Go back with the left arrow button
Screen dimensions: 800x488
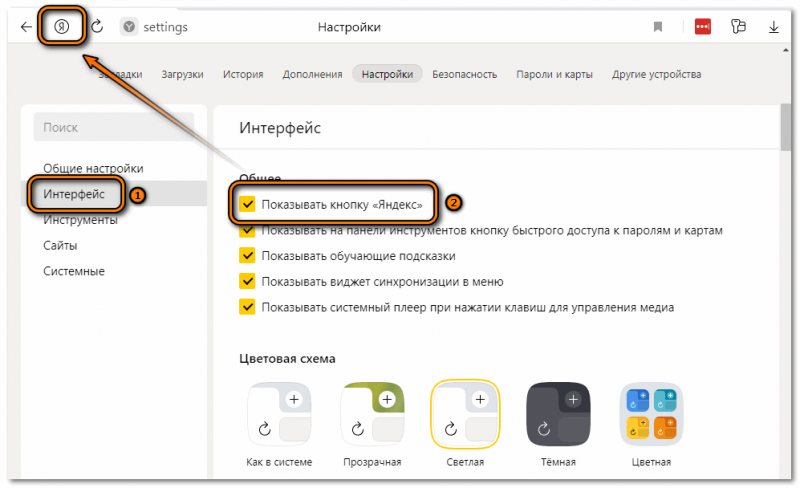pos(26,27)
